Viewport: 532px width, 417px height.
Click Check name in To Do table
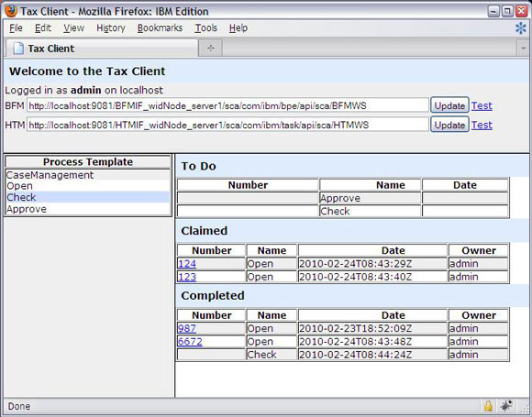(x=335, y=211)
